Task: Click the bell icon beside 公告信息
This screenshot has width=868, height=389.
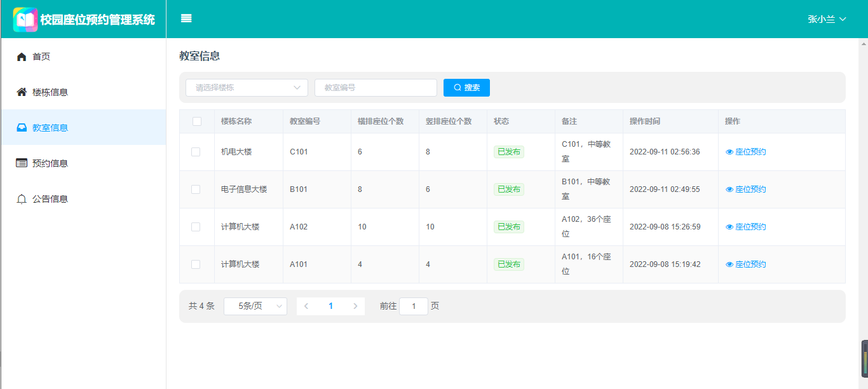Action: coord(22,200)
